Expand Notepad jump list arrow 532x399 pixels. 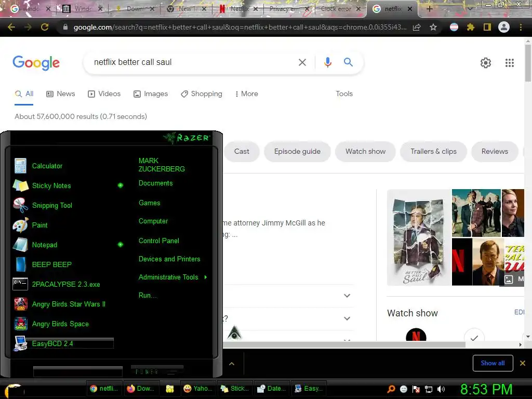pyautogui.click(x=120, y=244)
